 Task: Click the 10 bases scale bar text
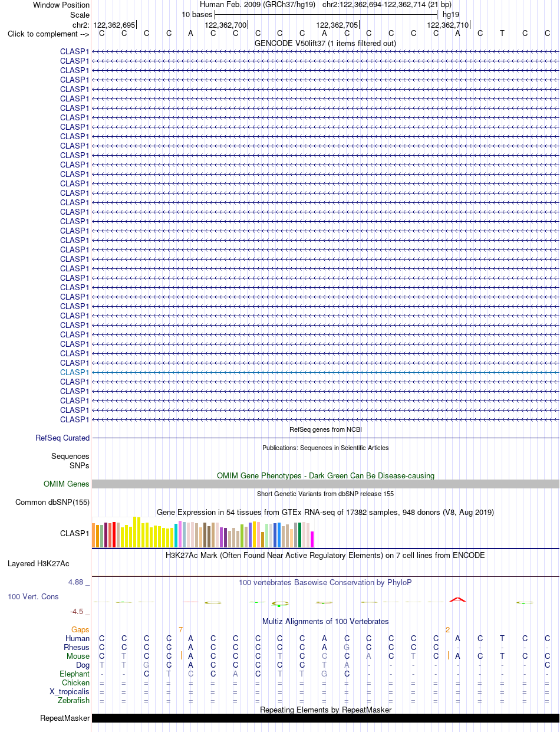(197, 14)
